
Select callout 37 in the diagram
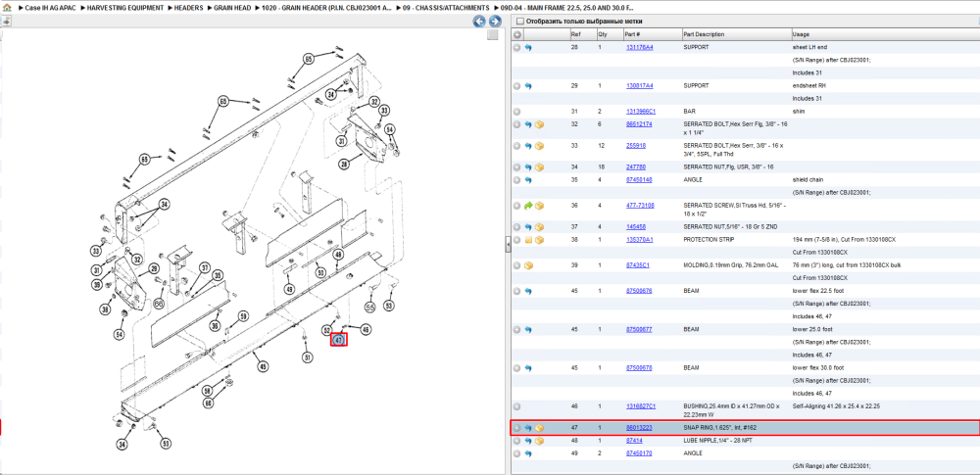(x=205, y=267)
